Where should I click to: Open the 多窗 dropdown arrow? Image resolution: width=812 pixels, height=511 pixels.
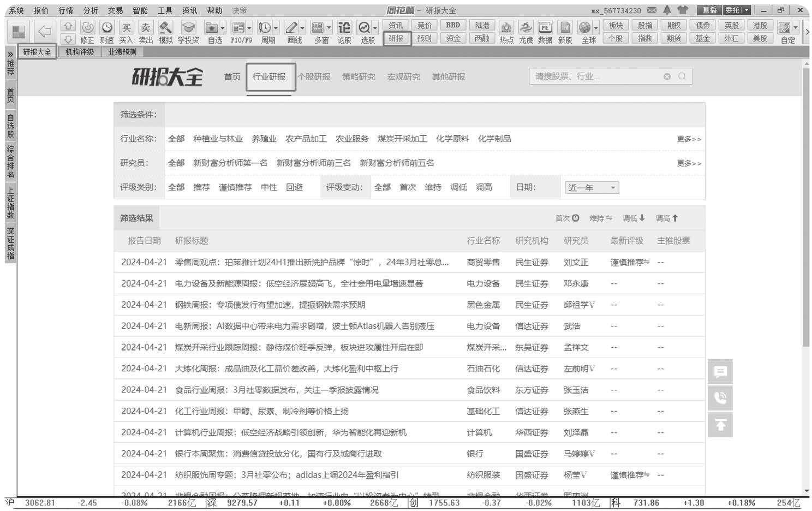[329, 28]
